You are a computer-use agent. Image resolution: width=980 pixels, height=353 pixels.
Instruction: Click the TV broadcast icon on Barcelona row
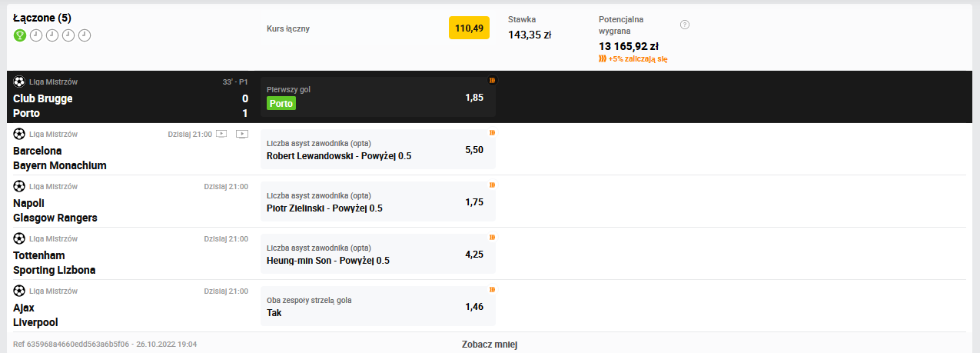pyautogui.click(x=242, y=134)
